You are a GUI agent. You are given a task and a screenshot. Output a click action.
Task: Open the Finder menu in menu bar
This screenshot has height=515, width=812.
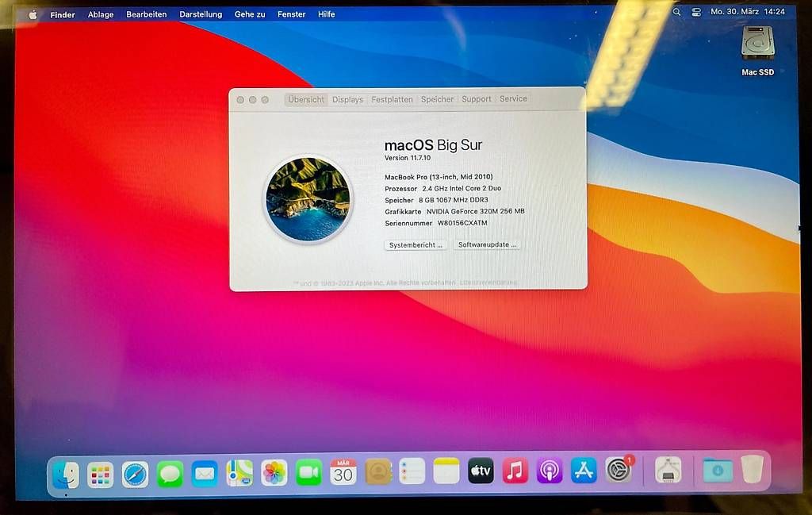63,14
